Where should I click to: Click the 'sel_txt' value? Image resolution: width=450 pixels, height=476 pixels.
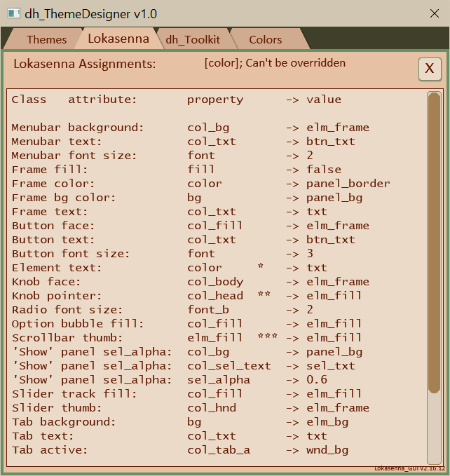click(x=331, y=366)
